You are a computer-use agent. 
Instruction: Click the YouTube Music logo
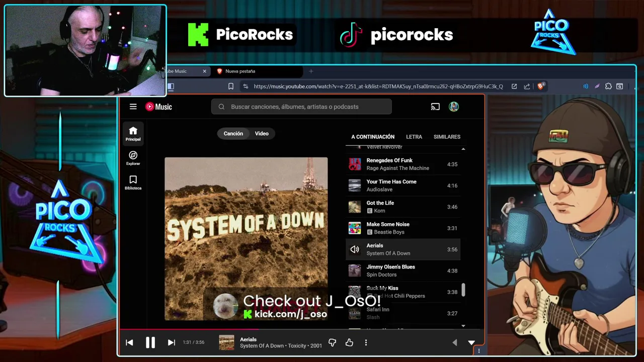158,107
